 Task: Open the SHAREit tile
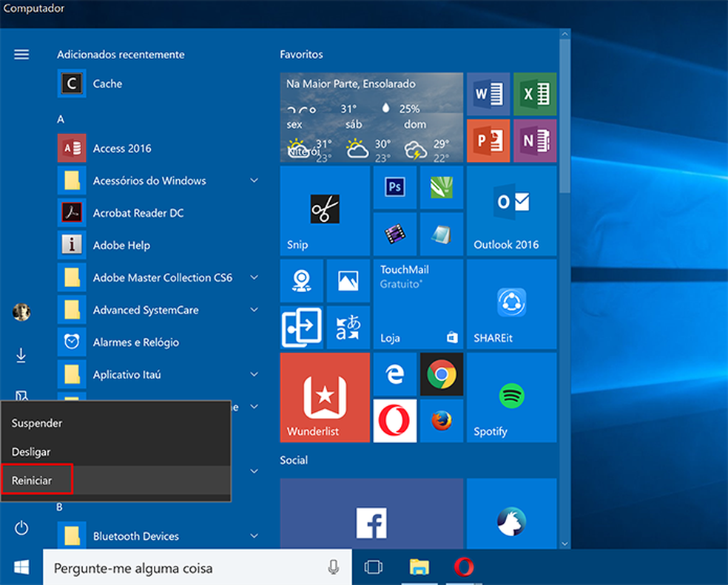click(x=510, y=304)
